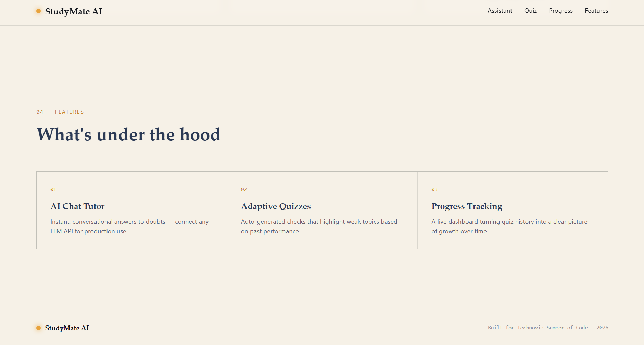
Task: Navigate to Progress in the top nav
Action: click(561, 11)
